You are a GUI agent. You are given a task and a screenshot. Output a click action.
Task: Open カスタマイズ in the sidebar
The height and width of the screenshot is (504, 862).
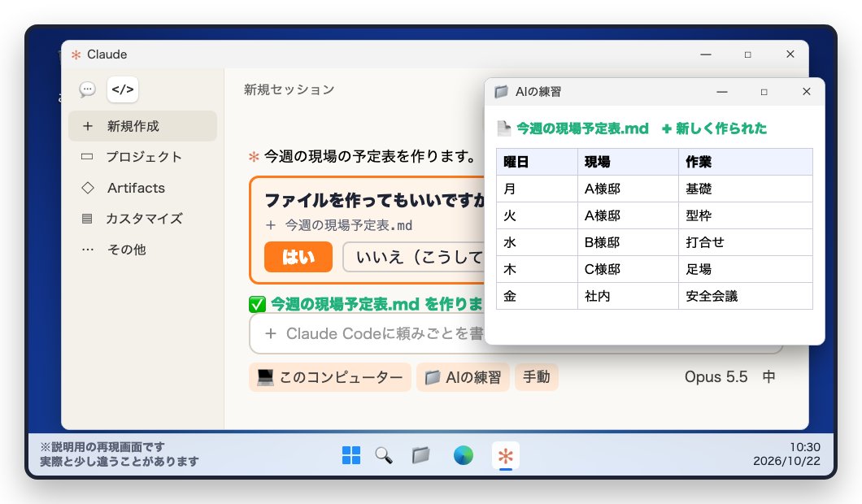pos(142,218)
